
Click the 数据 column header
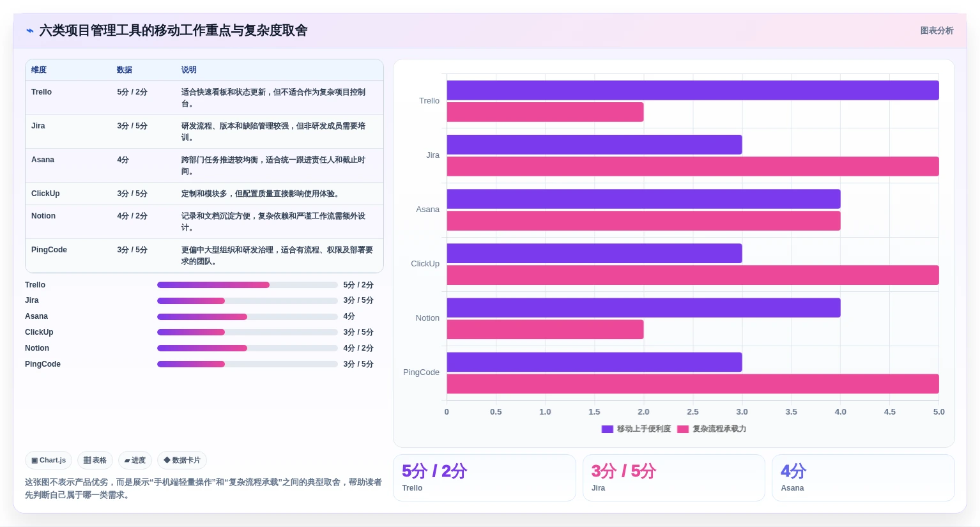pyautogui.click(x=125, y=70)
